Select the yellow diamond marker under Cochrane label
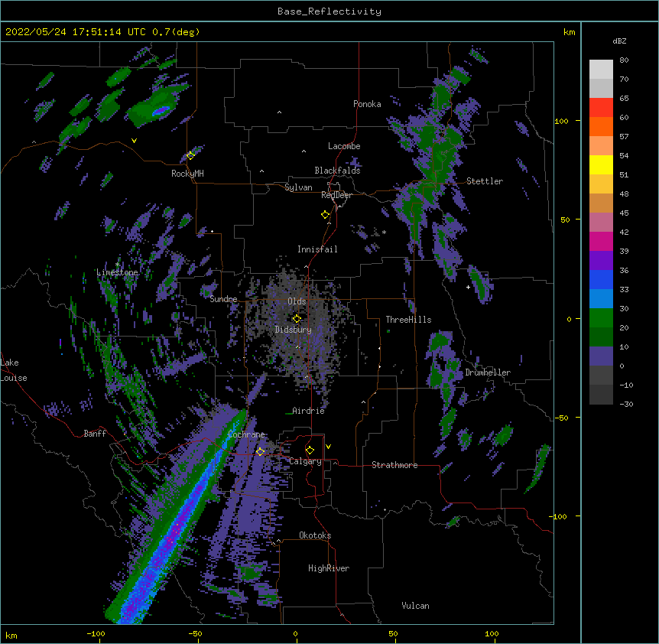The height and width of the screenshot is (644, 659). pos(260,451)
